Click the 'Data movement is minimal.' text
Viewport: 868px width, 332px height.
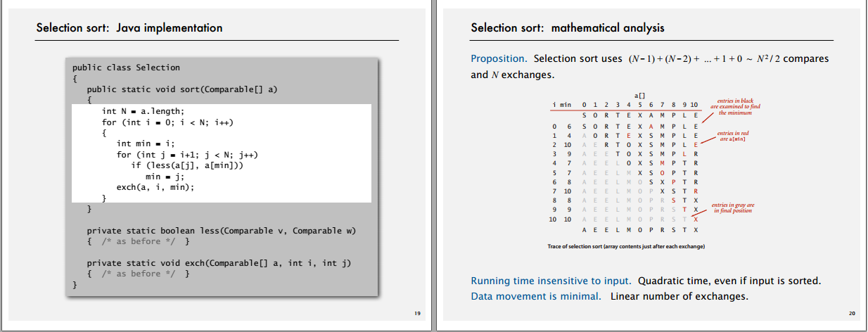(x=535, y=296)
